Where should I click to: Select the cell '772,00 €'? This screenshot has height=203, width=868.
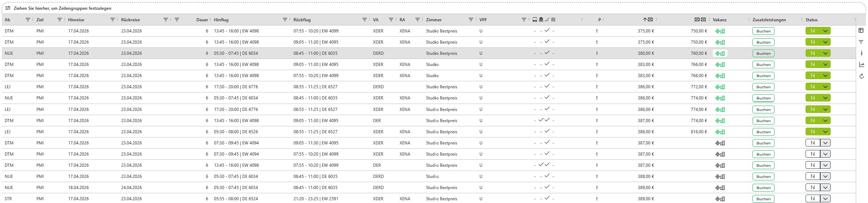click(699, 87)
